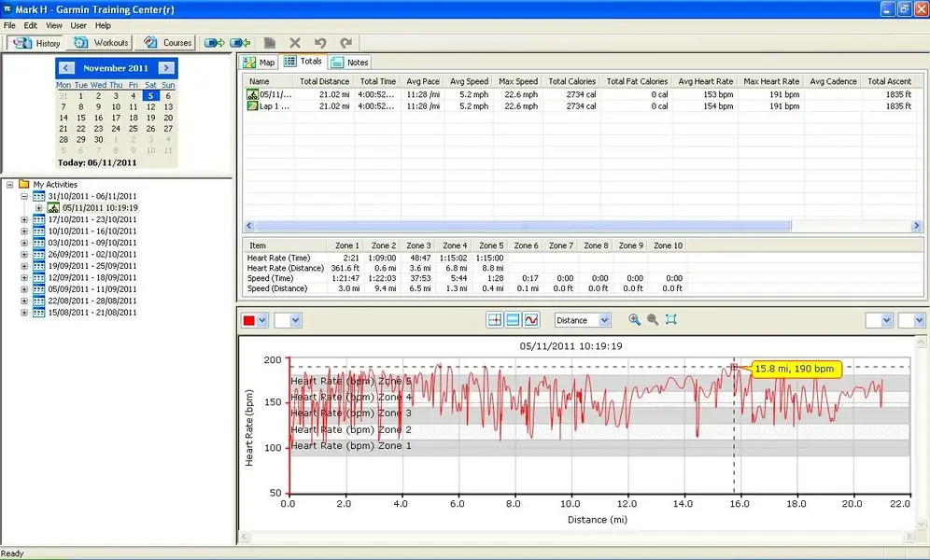The image size is (930, 560).
Task: Expand the 10/10/2011 - 16/10/2011 week
Action: (24, 231)
